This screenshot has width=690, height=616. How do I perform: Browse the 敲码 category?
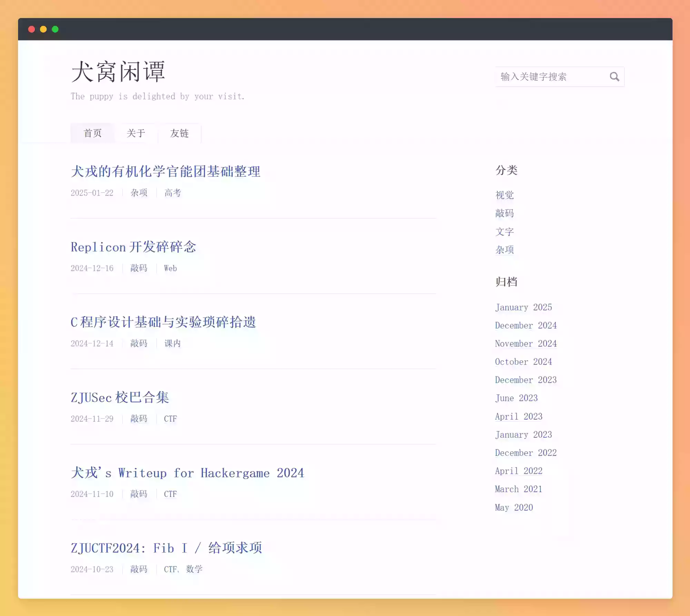504,214
